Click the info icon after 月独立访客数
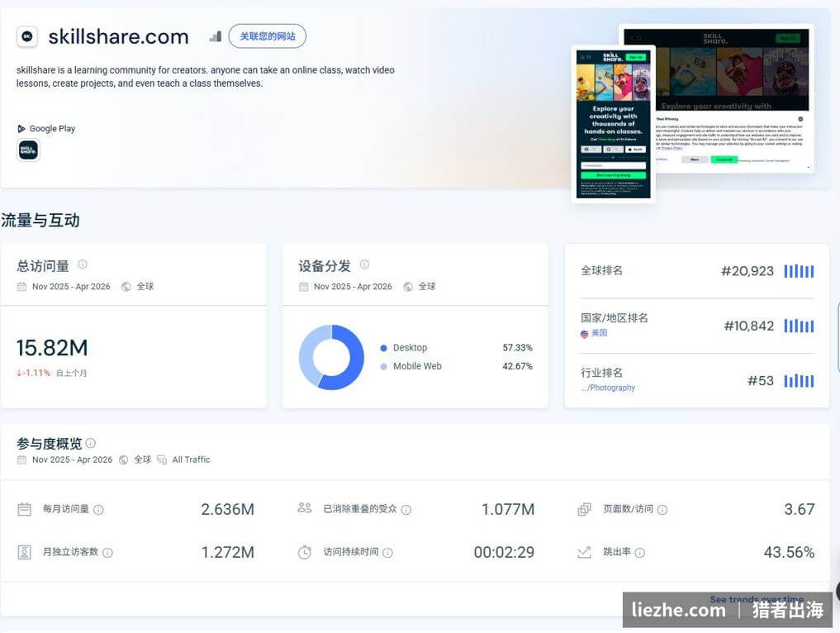Image resolution: width=840 pixels, height=633 pixels. pyautogui.click(x=107, y=553)
